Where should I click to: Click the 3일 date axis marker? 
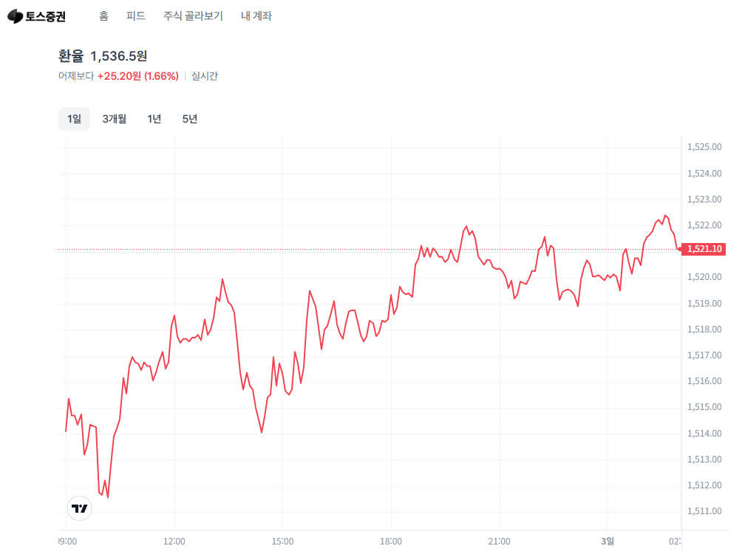(608, 542)
